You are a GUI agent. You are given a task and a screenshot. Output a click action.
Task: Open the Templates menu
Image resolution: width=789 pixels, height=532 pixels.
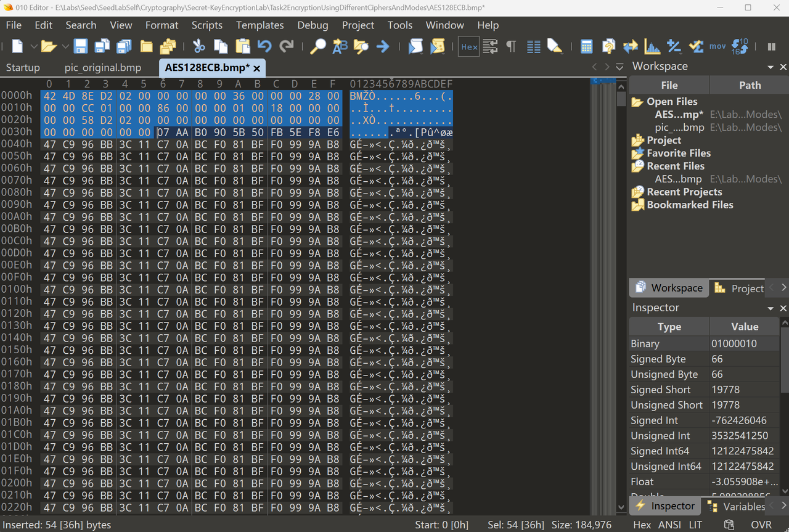point(260,25)
